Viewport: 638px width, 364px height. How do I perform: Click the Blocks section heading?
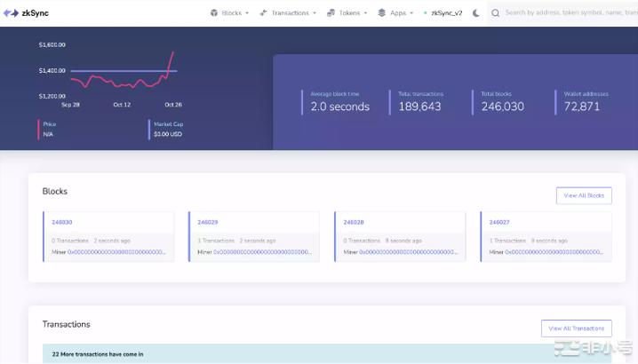(55, 191)
